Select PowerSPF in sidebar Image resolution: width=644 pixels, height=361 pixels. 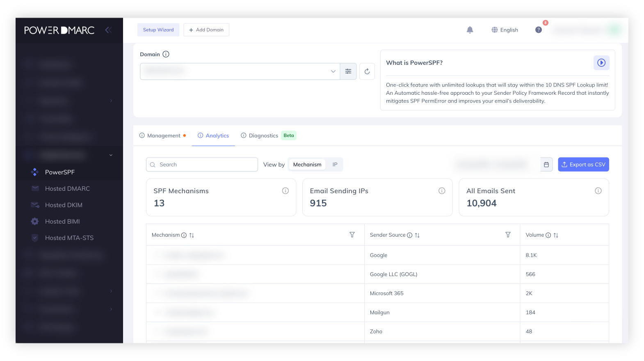click(x=60, y=172)
